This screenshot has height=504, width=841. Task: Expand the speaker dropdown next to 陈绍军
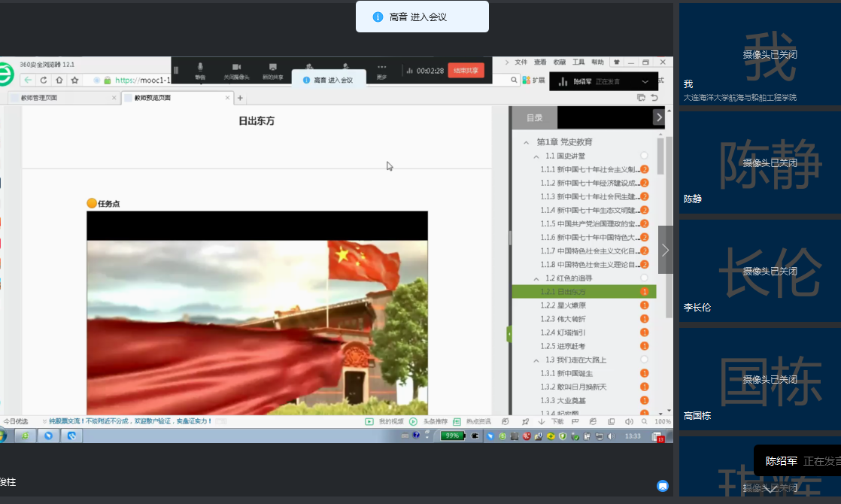pyautogui.click(x=645, y=81)
